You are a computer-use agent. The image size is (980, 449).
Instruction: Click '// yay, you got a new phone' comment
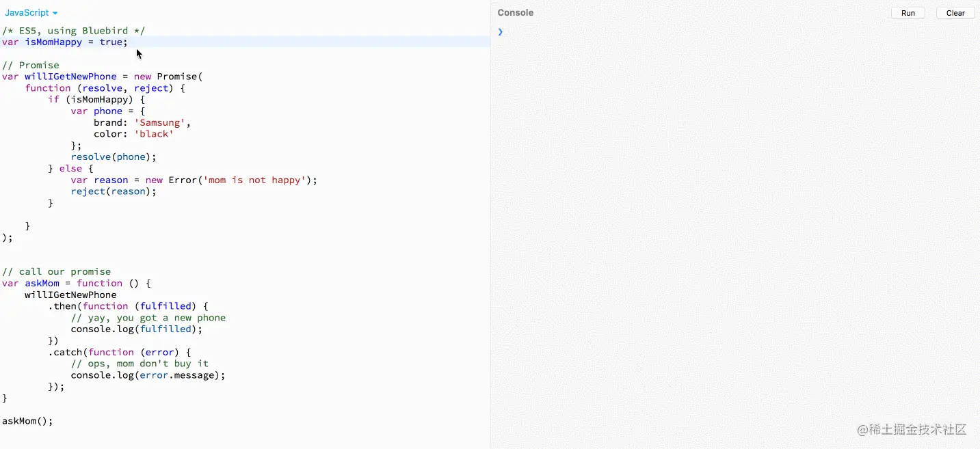148,318
